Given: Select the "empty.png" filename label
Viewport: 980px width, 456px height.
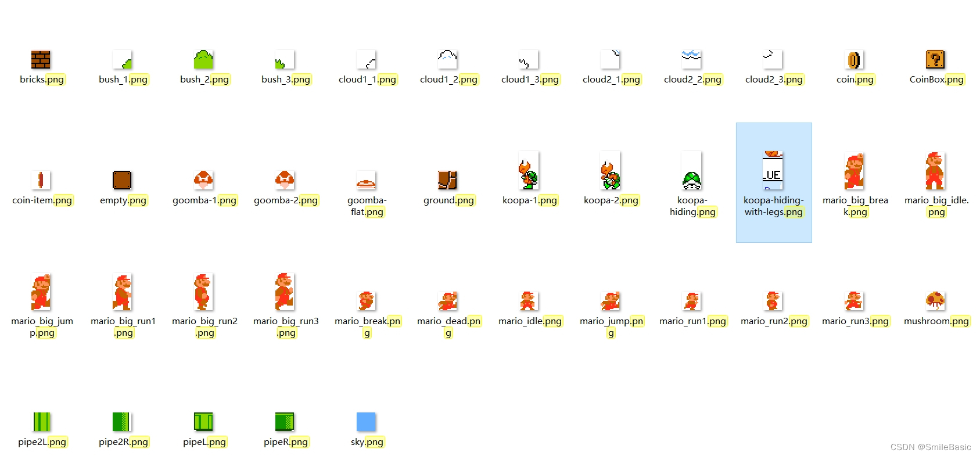Looking at the screenshot, I should click(x=123, y=200).
